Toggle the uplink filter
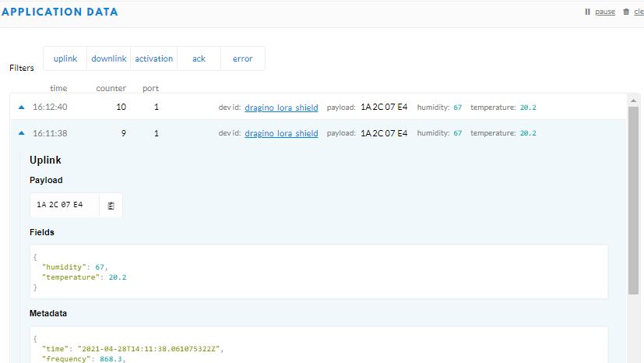This screenshot has width=644, height=363. coord(65,58)
